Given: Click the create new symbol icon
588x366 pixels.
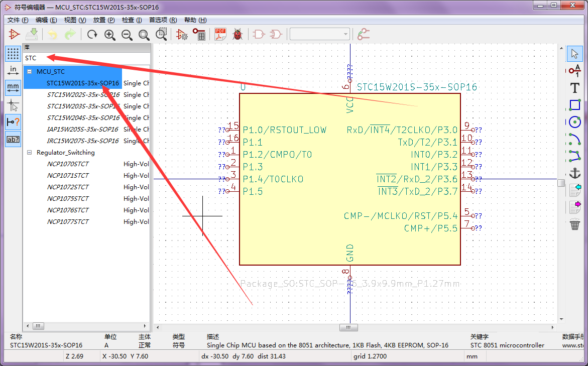Looking at the screenshot, I should pos(14,35).
